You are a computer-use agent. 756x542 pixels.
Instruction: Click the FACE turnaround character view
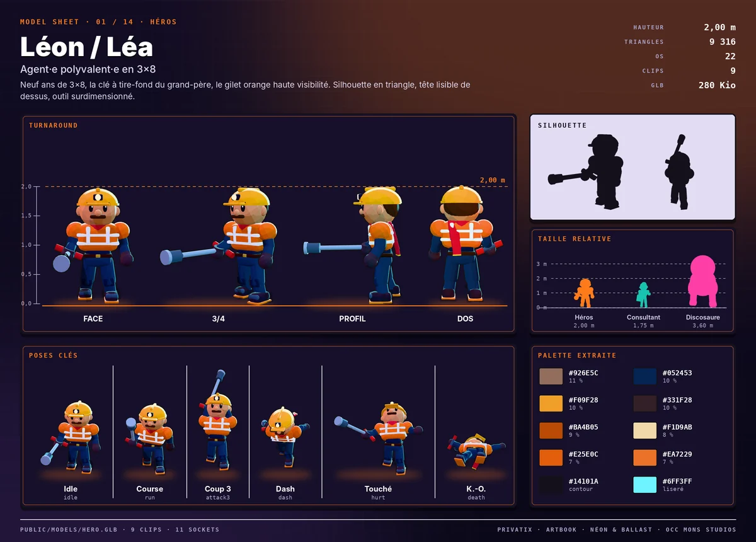(93, 245)
